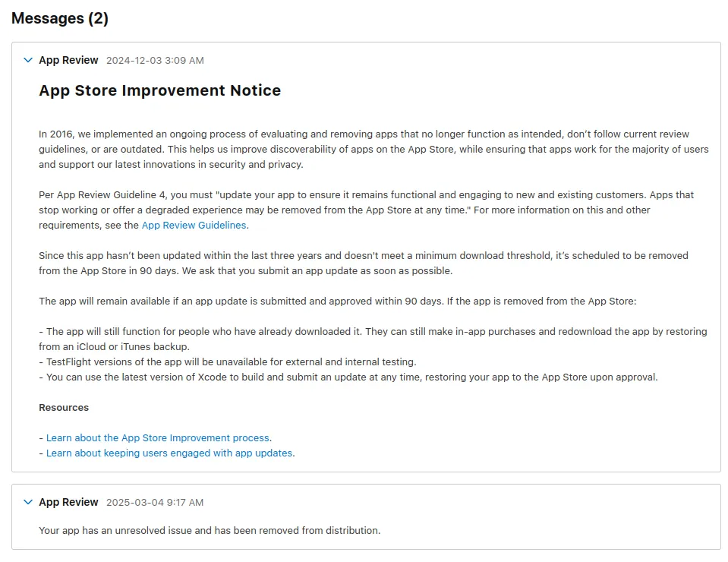Click the Resources section heading
This screenshot has width=728, height=562.
point(64,407)
